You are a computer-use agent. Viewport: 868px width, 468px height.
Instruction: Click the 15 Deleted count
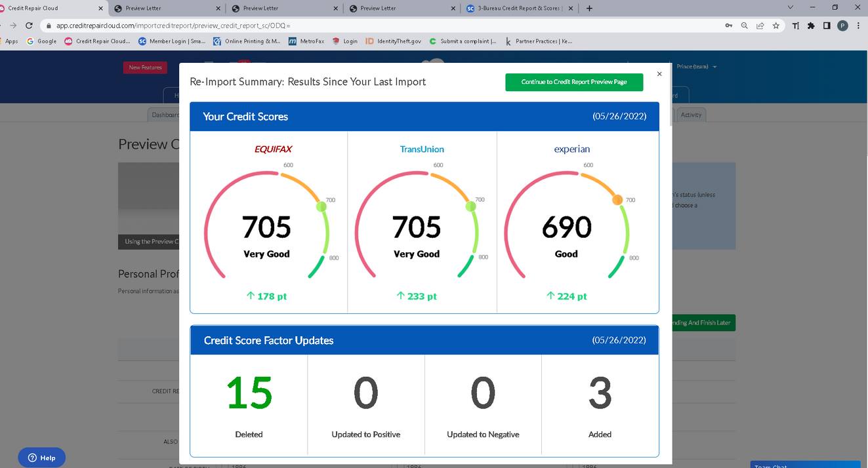(x=249, y=393)
